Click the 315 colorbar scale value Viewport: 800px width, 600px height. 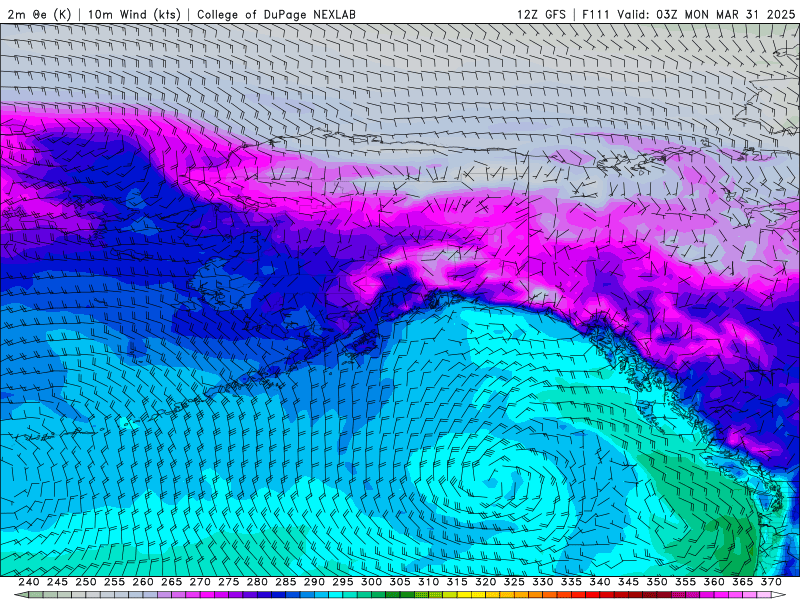click(x=457, y=582)
